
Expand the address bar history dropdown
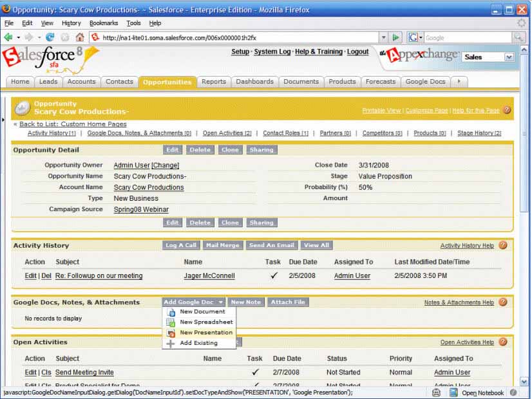[x=383, y=37]
